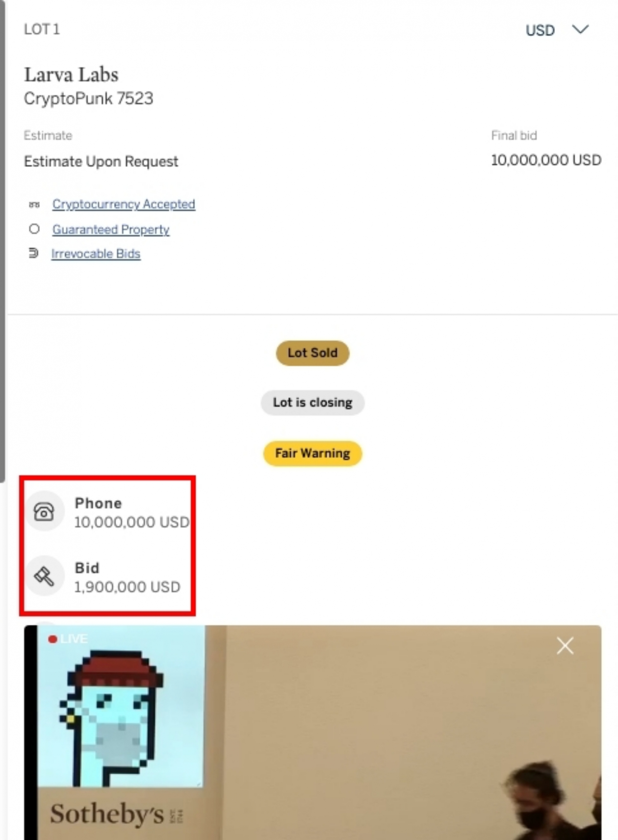Click the cryptocurrency symbol icon
This screenshot has height=840, width=618.
(34, 204)
